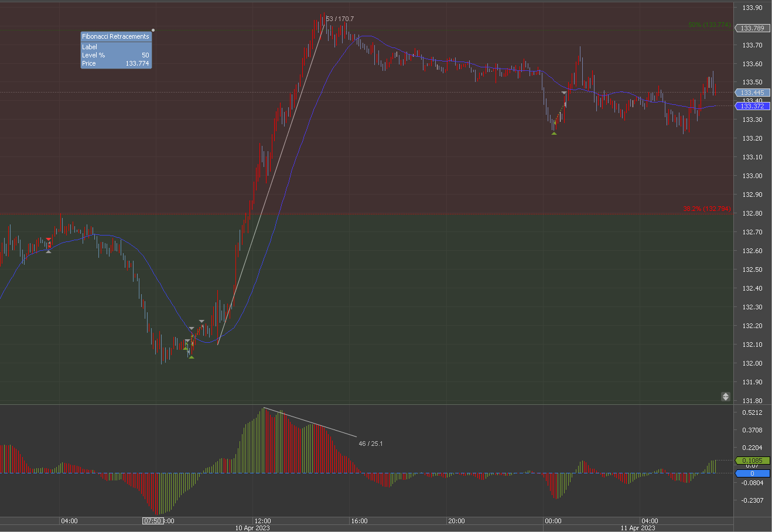Click the Price row in Fibonacci tooltip

(x=115, y=63)
